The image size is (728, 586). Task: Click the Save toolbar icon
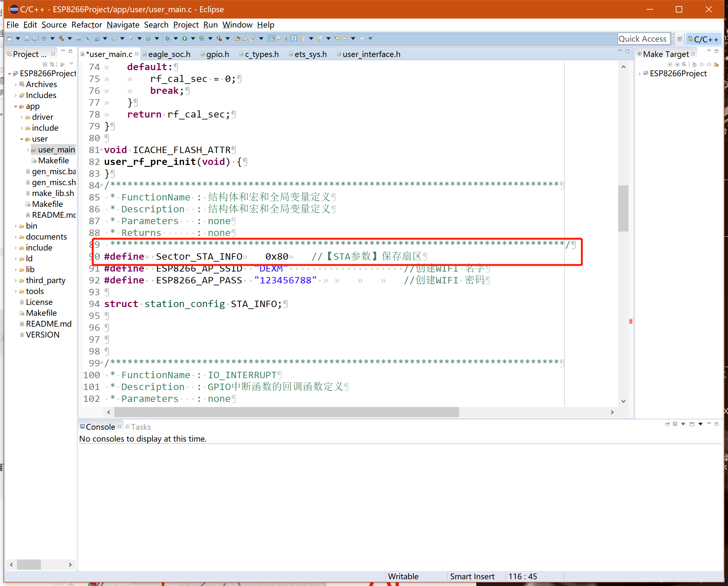tap(26, 38)
